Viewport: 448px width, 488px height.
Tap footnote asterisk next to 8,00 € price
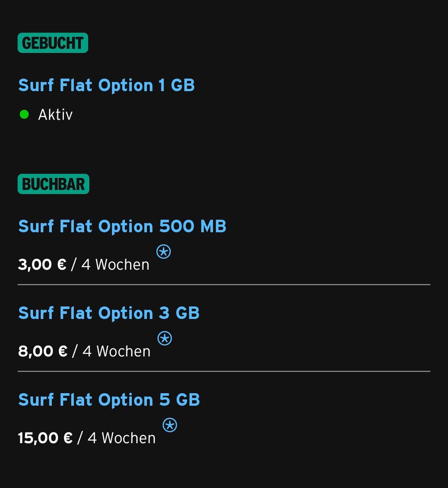[x=165, y=338]
